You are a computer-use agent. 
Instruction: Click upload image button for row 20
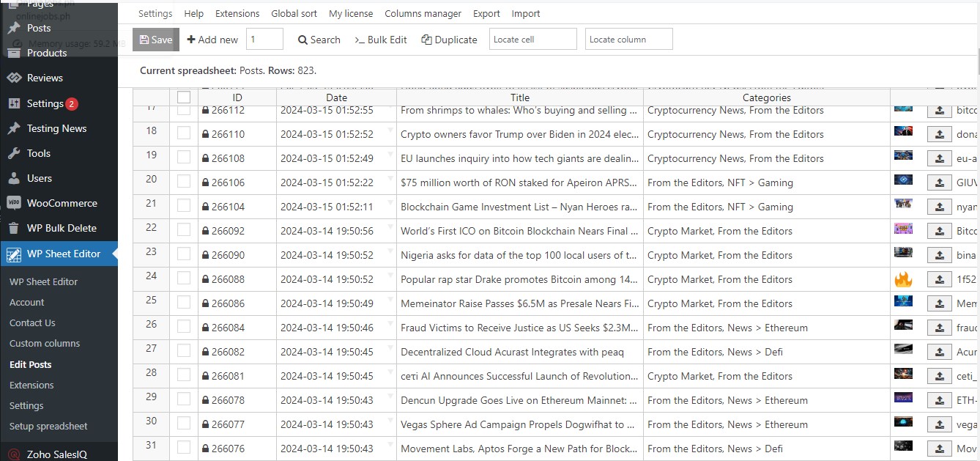(939, 182)
